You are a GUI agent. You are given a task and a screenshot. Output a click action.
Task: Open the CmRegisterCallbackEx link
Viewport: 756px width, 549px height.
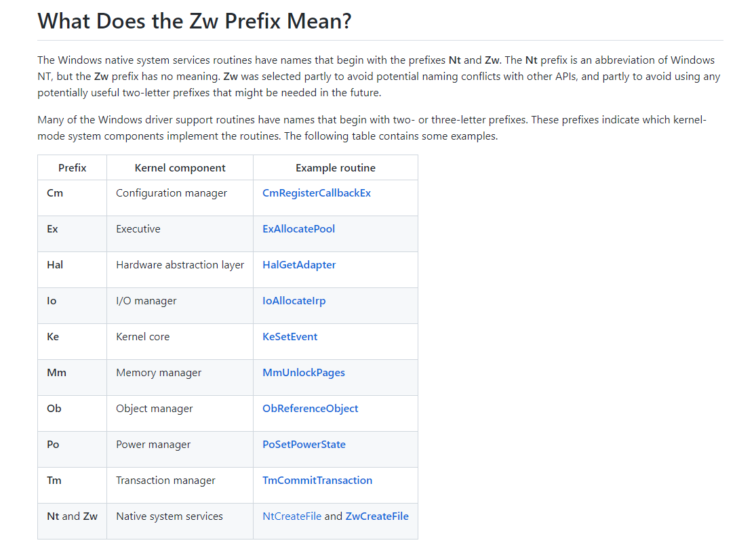tap(316, 193)
